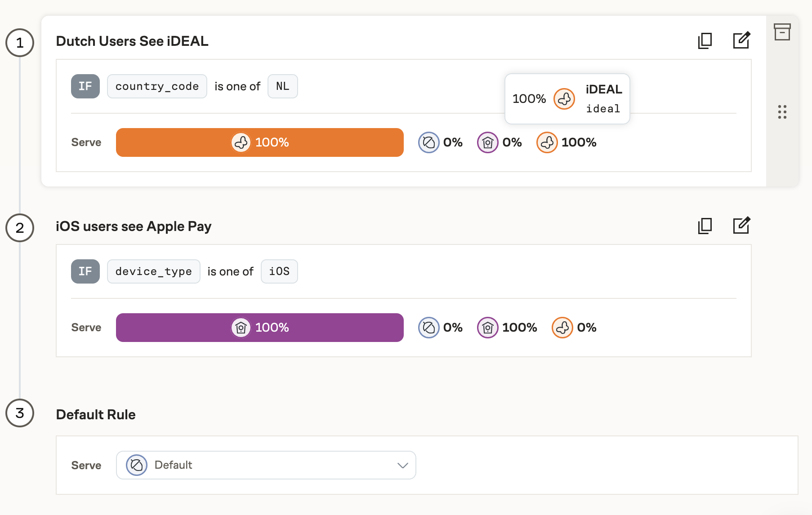This screenshot has height=515, width=812.
Task: Click the country_code condition chip
Action: click(156, 86)
